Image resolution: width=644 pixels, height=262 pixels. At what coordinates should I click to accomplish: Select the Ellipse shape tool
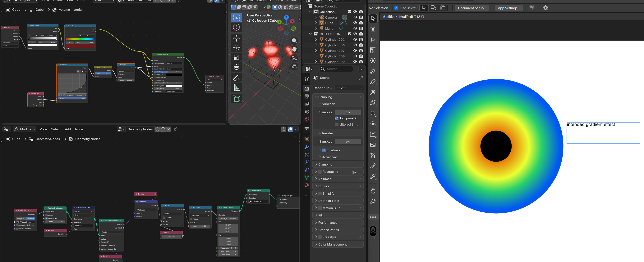click(x=373, y=113)
